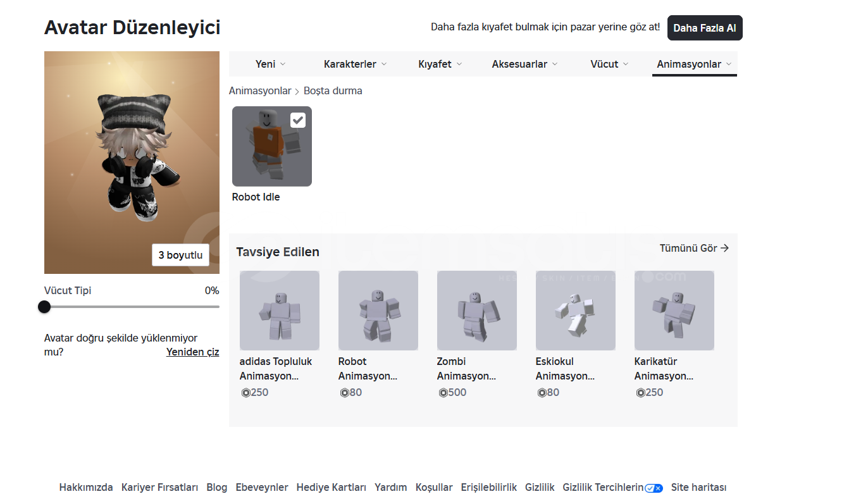Image resolution: width=868 pixels, height=494 pixels.
Task: Click the 250 Robux price on Karikatür item
Action: (x=650, y=392)
